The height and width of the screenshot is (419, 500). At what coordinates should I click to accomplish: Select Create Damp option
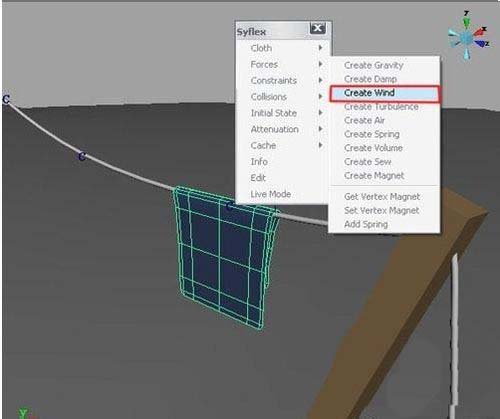point(370,79)
